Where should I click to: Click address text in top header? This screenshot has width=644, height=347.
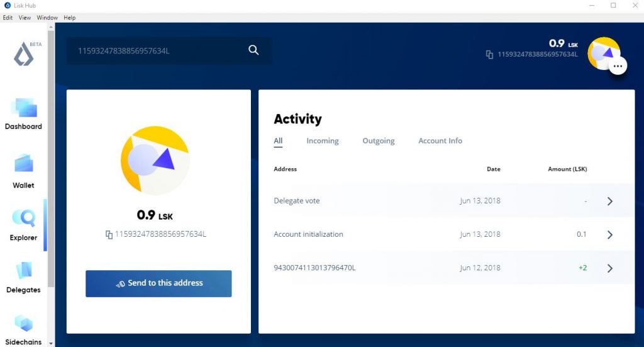click(x=538, y=54)
